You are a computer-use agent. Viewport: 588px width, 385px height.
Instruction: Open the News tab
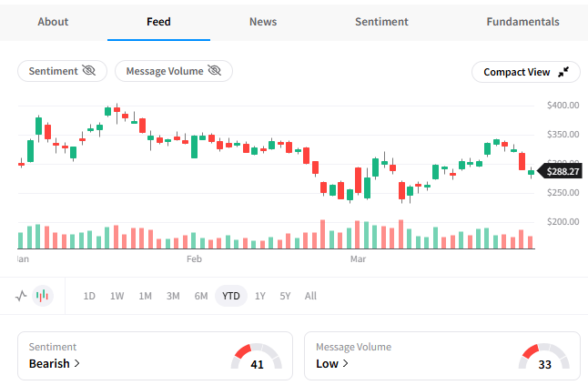[263, 22]
